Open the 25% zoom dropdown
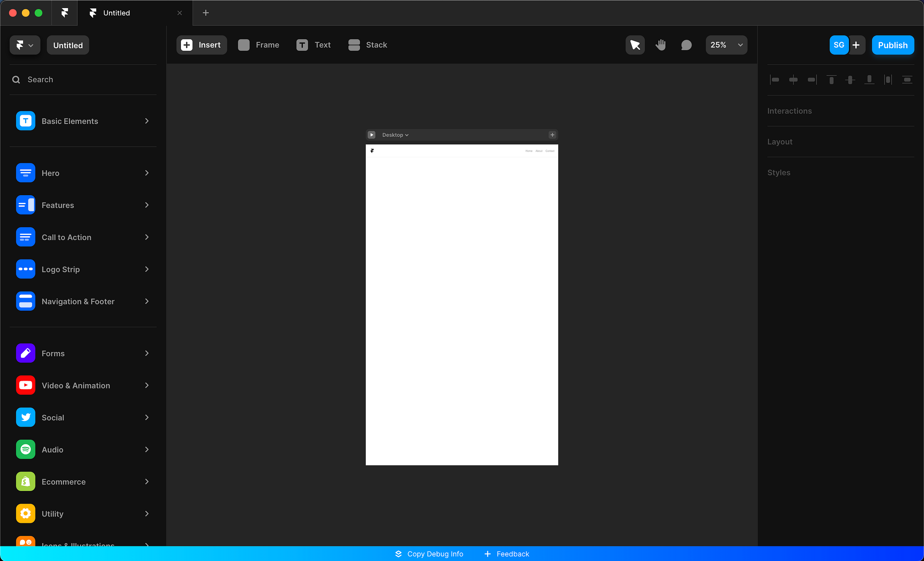Image resolution: width=924 pixels, height=561 pixels. tap(726, 45)
